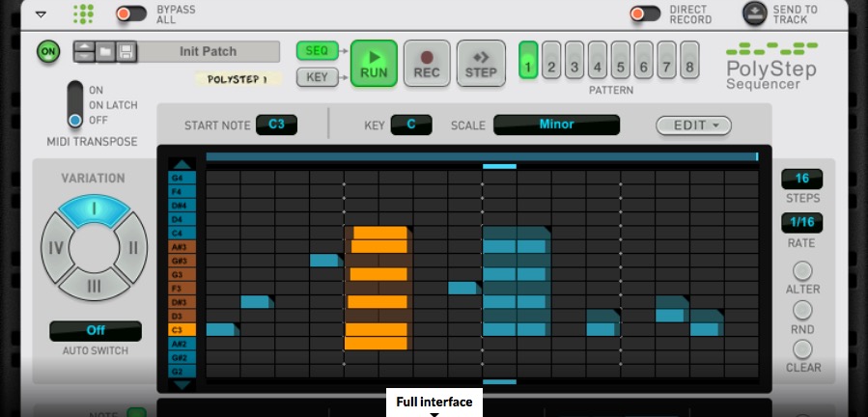
Task: Click the note grid up arrow
Action: click(182, 164)
